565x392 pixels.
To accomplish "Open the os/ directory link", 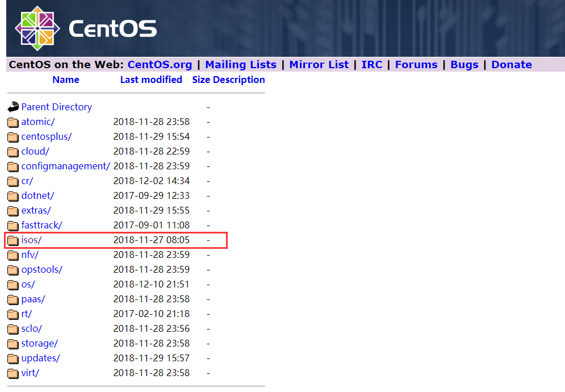I will click(28, 285).
